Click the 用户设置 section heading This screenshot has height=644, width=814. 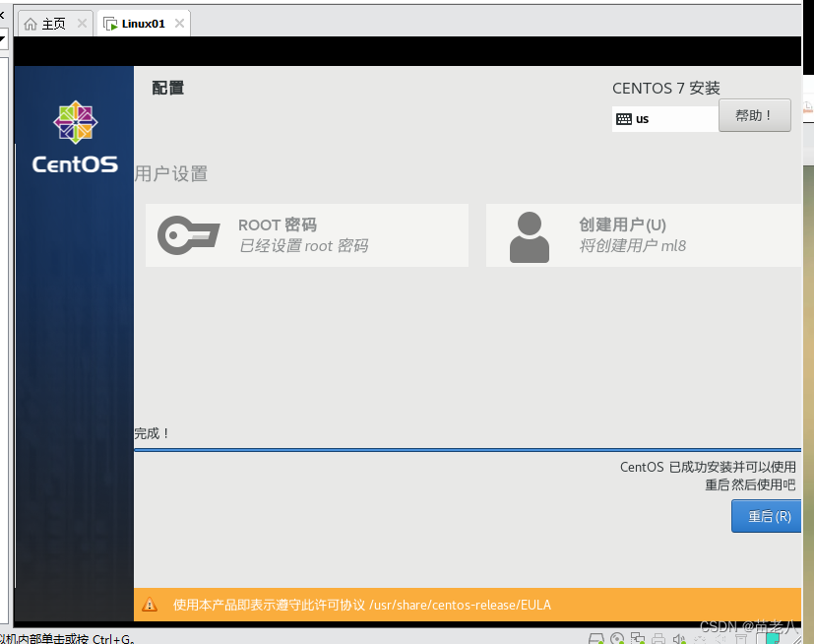[x=171, y=173]
